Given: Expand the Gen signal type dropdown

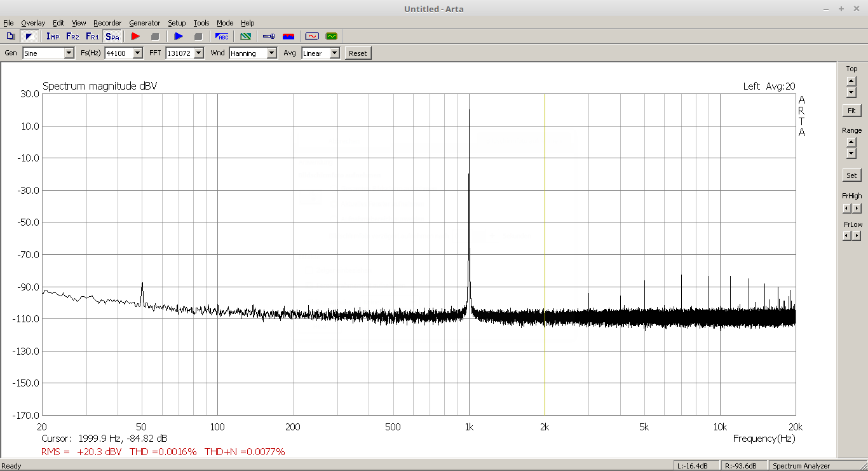Looking at the screenshot, I should pos(69,53).
